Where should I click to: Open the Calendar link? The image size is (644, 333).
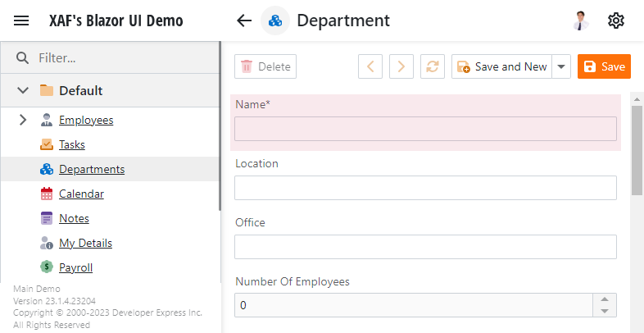[x=81, y=194]
